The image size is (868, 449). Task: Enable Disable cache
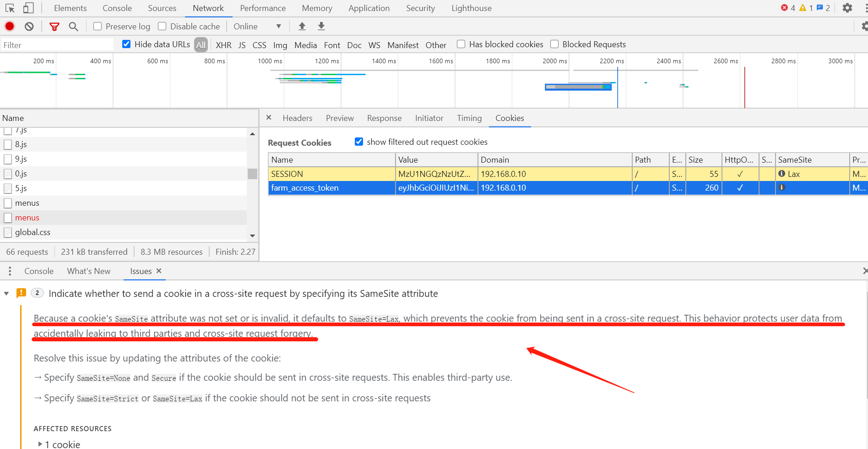coord(162,26)
